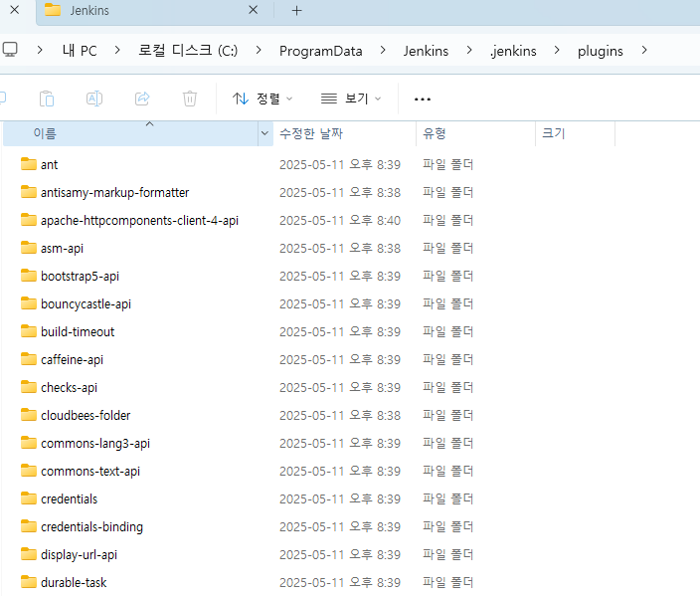Viewport: 700px width, 596px height.
Task: Navigate to 로컬 디스크 (C:) breadcrumb
Action: (188, 50)
